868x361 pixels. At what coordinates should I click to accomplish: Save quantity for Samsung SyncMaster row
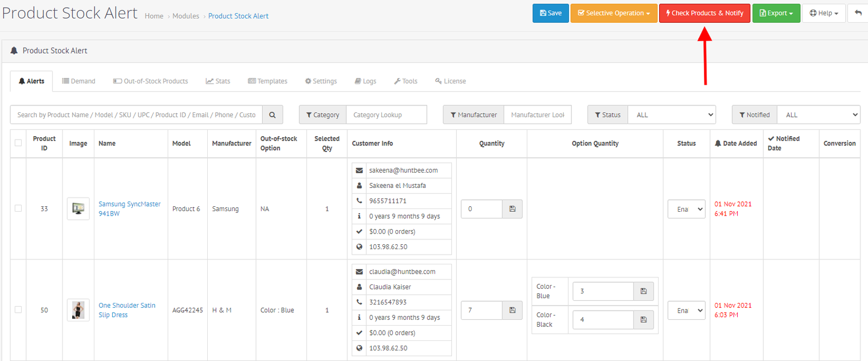tap(512, 209)
